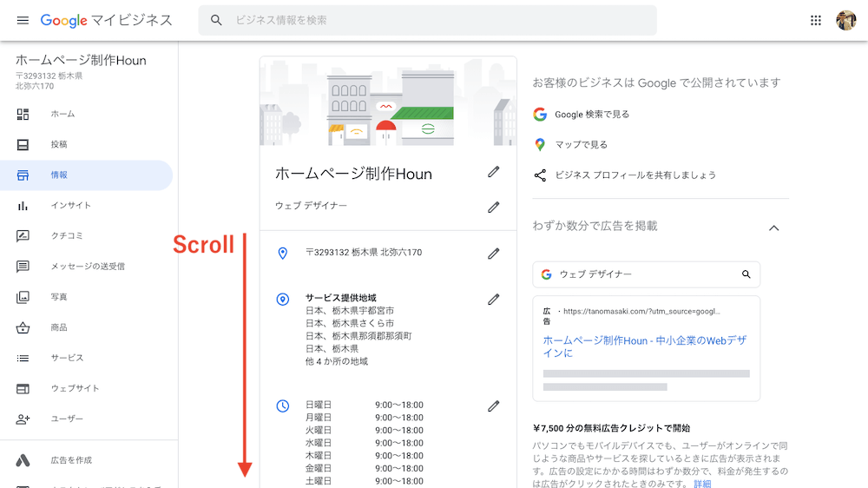Screen dimensions: 868x488
Task: Go to メッセージの送受信 menu item label
Action: [88, 267]
